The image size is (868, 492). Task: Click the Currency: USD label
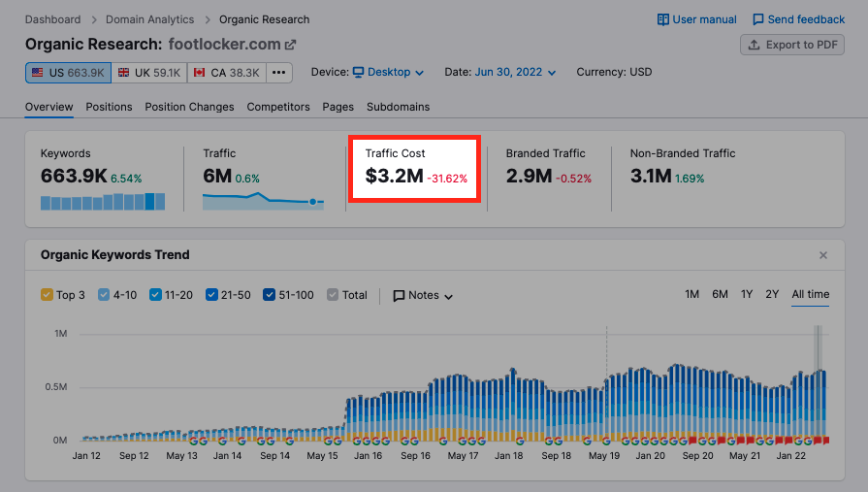pyautogui.click(x=614, y=72)
